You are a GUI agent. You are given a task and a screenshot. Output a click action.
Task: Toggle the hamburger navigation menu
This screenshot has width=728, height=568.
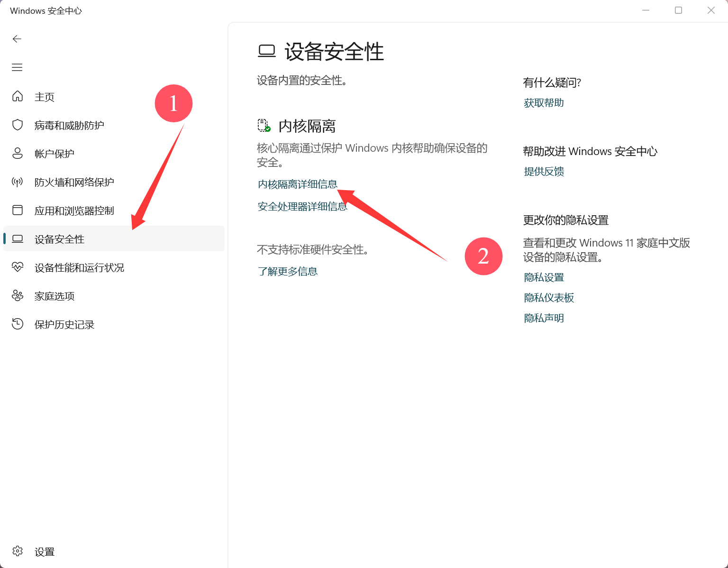[17, 67]
